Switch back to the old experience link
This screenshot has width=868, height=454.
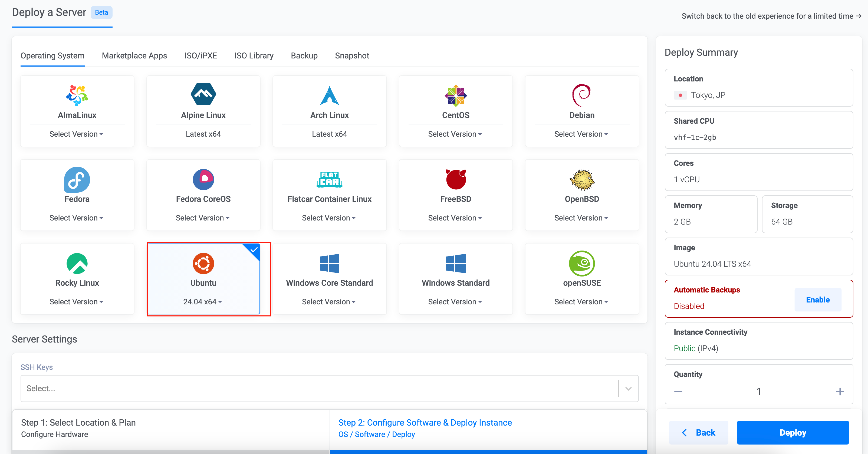[771, 16]
